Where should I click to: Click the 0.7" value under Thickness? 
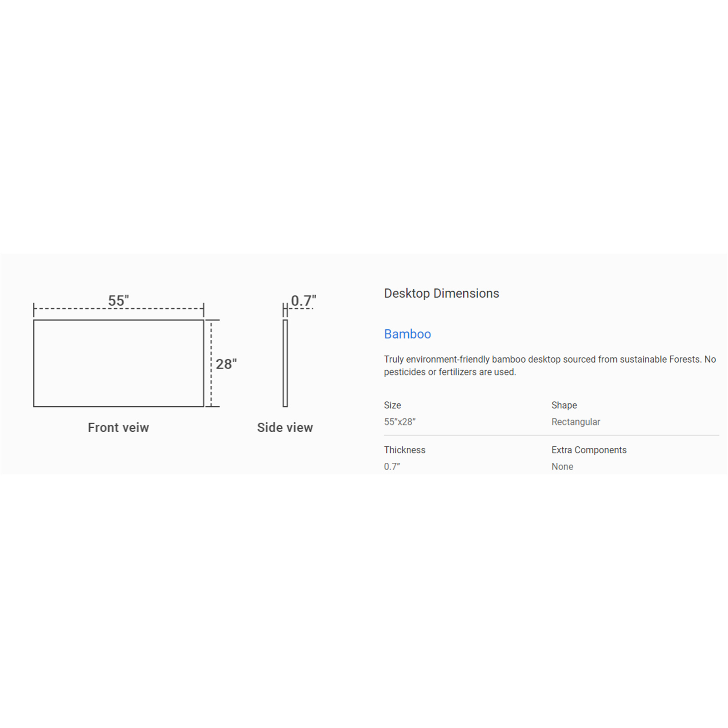coord(392,466)
